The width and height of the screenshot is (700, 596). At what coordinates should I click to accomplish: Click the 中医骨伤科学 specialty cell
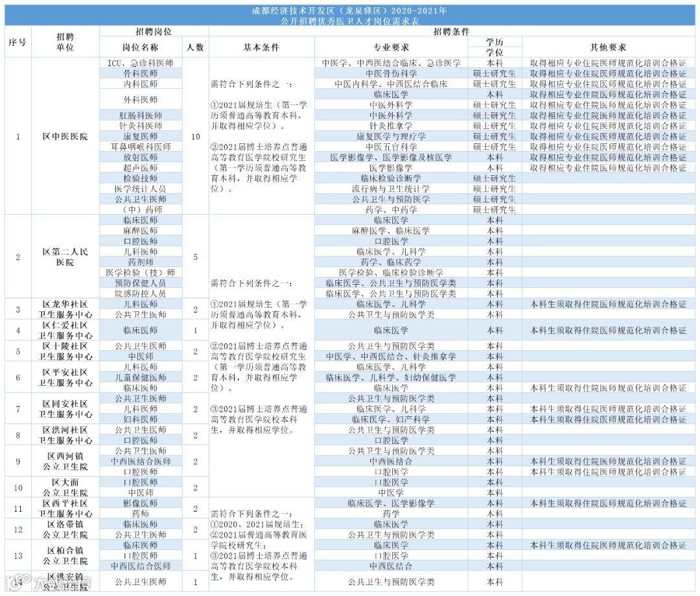[391, 73]
